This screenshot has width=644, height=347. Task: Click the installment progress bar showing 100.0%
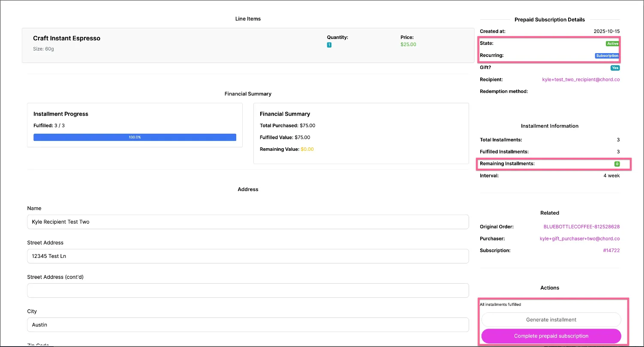(135, 137)
